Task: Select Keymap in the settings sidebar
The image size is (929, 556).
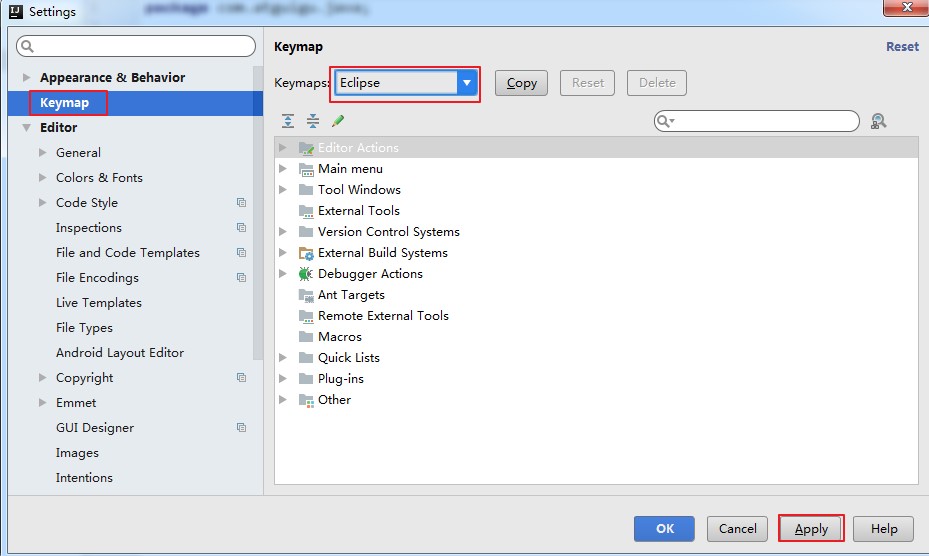Action: coord(64,103)
